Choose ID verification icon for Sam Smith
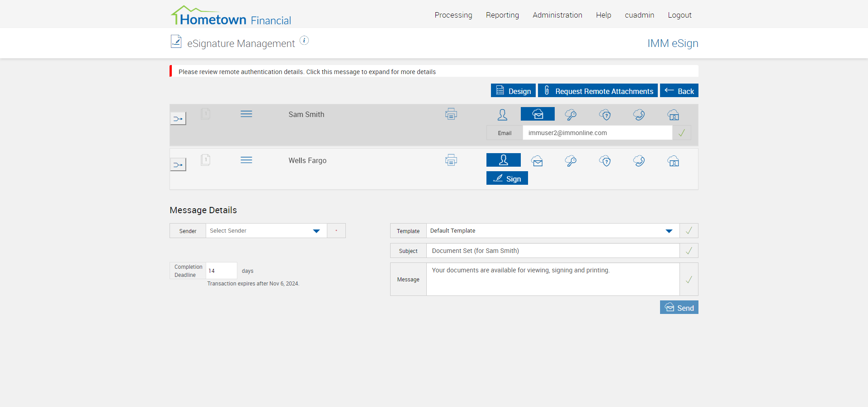The width and height of the screenshot is (868, 407). coord(673,115)
